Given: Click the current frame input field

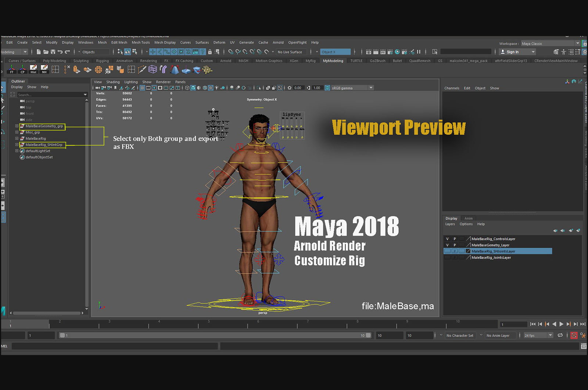Looking at the screenshot, I should 514,324.
